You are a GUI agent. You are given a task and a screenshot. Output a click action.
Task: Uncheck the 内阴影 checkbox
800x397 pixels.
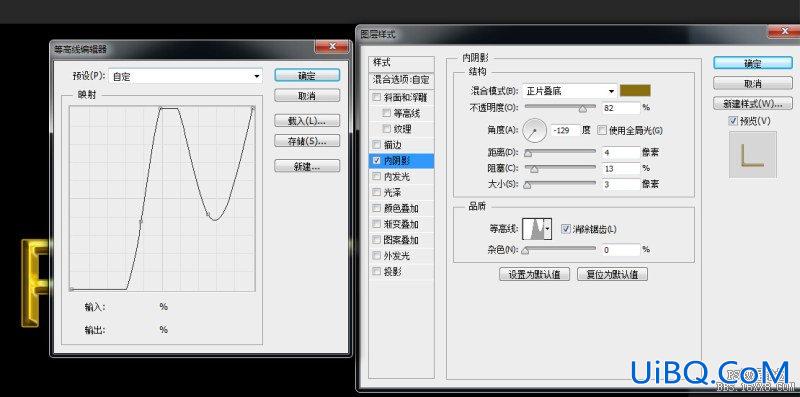pos(377,160)
